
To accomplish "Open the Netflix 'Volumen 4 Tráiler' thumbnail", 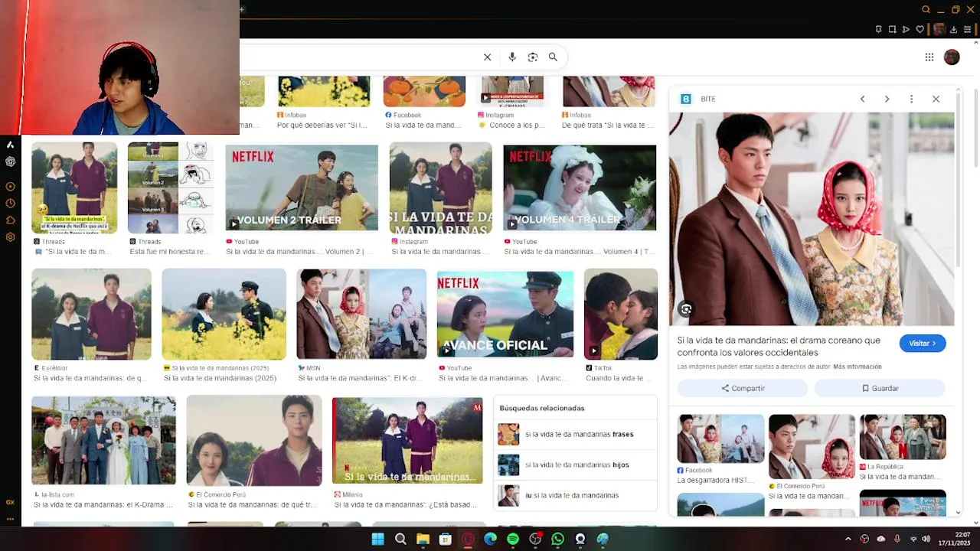I will 580,187.
